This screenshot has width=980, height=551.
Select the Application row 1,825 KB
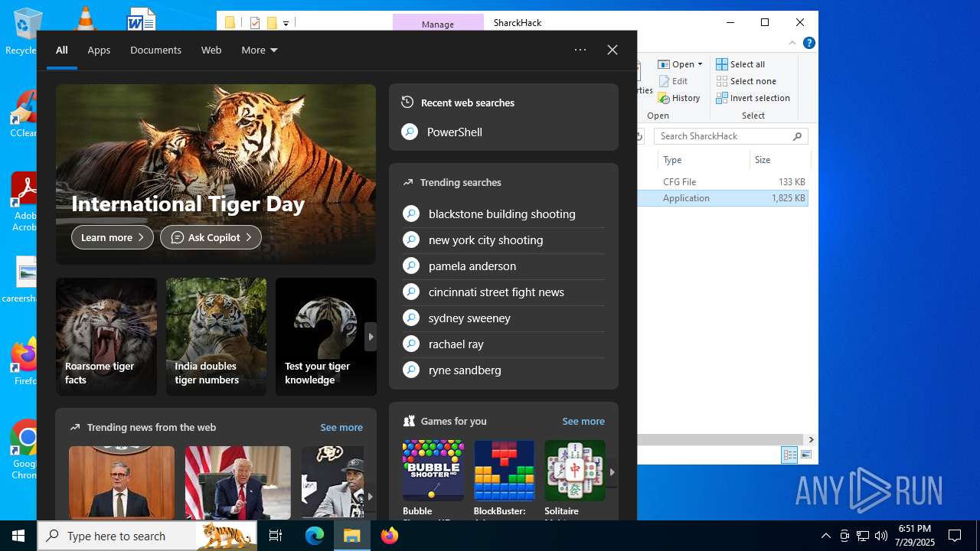click(724, 198)
